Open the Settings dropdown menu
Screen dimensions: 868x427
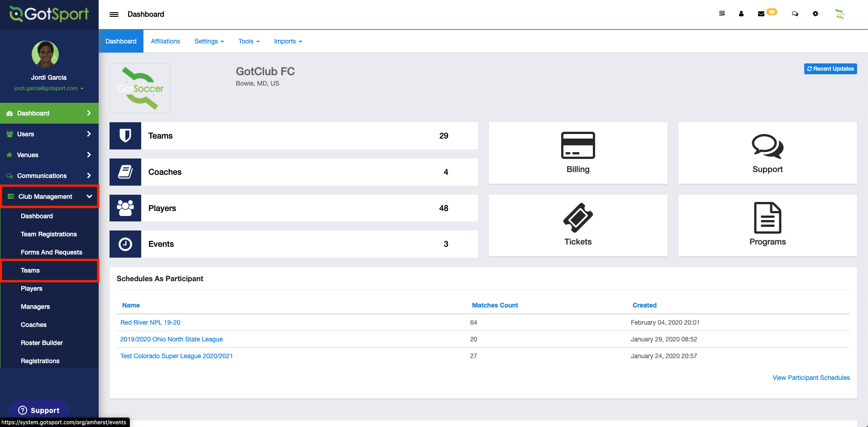209,41
